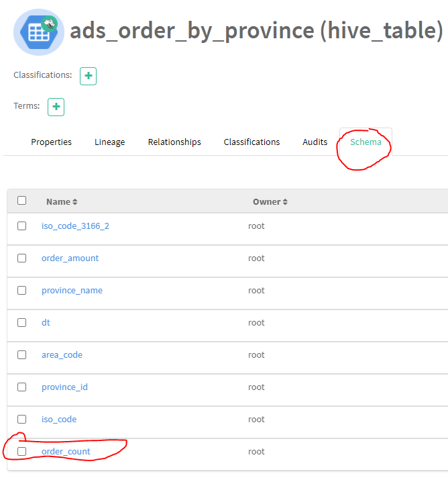Open the order_count column link
The width and height of the screenshot is (448, 484).
coord(66,452)
